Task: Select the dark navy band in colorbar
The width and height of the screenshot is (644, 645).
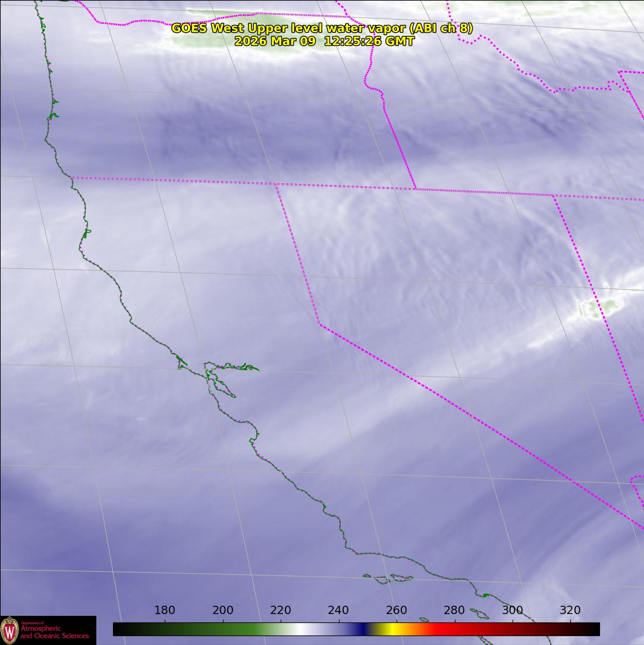Action: click(x=360, y=629)
